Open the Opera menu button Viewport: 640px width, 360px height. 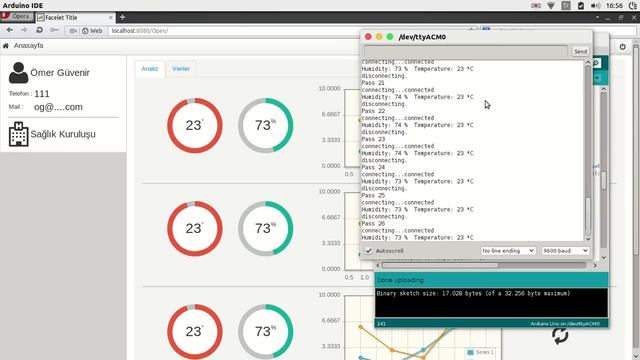(17, 17)
